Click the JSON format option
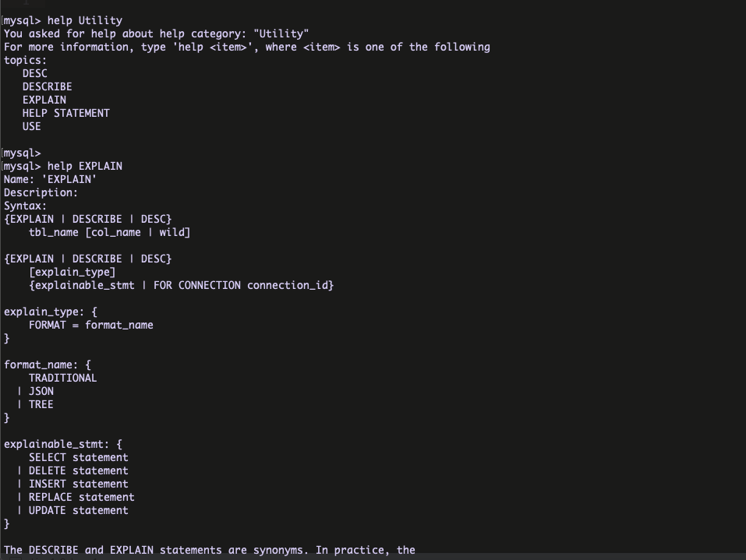 [x=41, y=391]
